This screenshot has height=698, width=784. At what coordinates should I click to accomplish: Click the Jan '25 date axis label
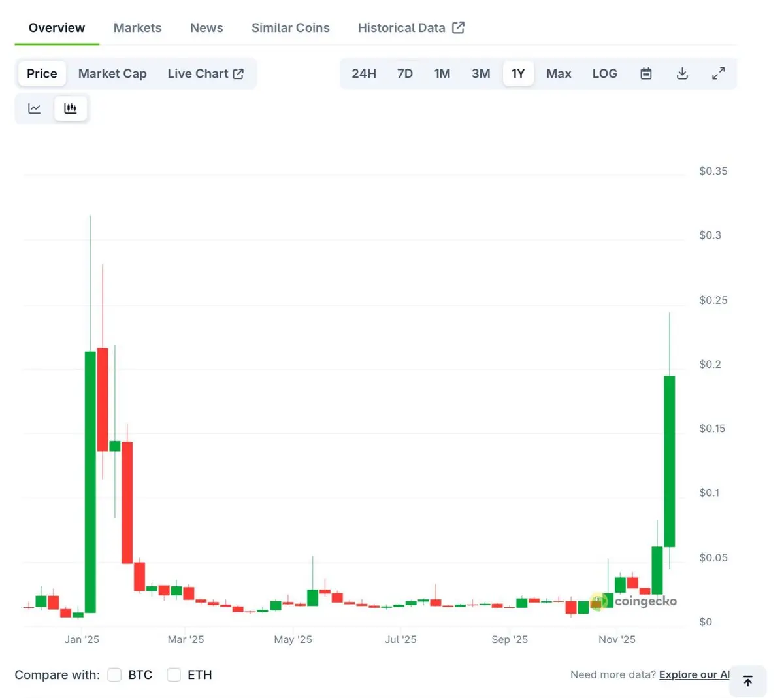tap(82, 639)
